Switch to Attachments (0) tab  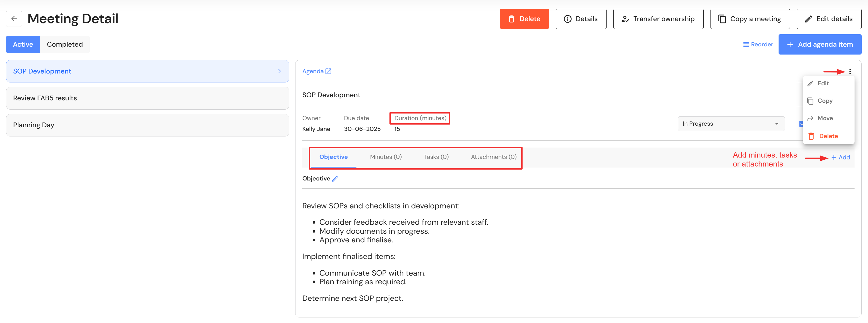(493, 157)
